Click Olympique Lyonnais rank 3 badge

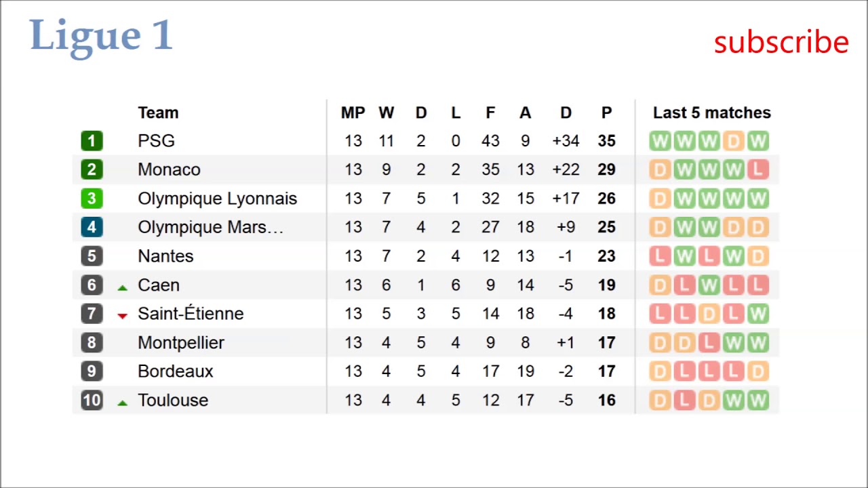coord(92,199)
